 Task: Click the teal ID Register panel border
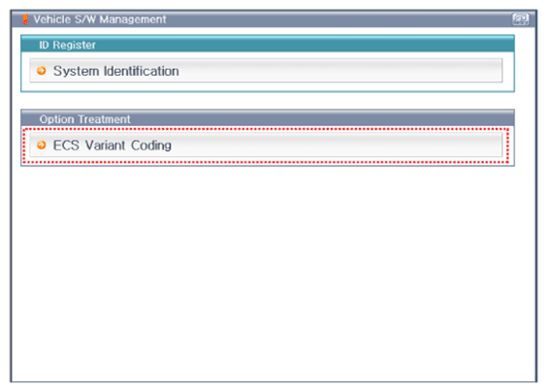coord(268,91)
